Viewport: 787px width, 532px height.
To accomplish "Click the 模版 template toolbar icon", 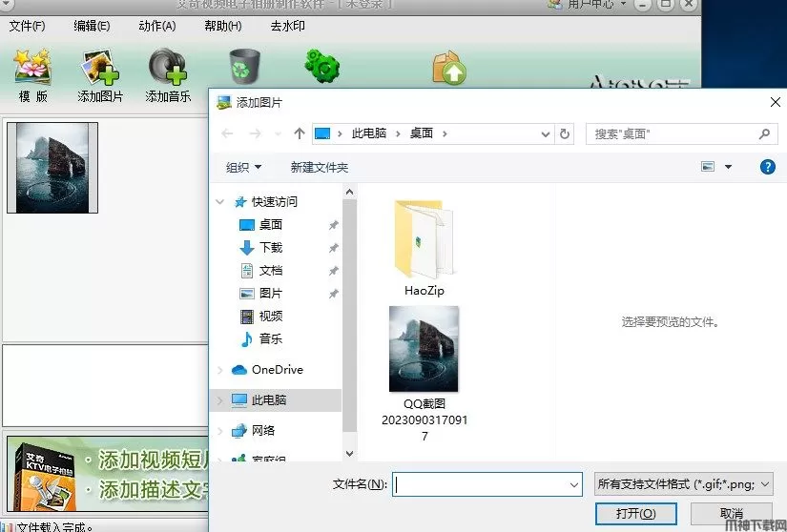I will pos(33,69).
